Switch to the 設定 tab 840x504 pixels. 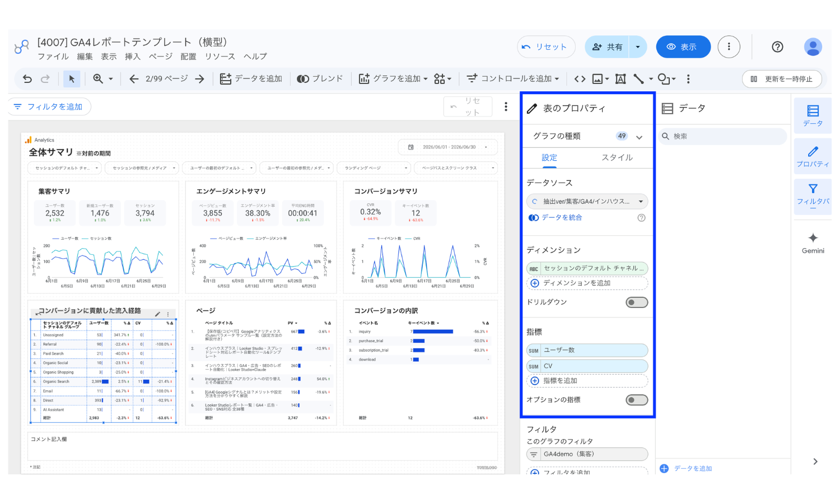(549, 158)
